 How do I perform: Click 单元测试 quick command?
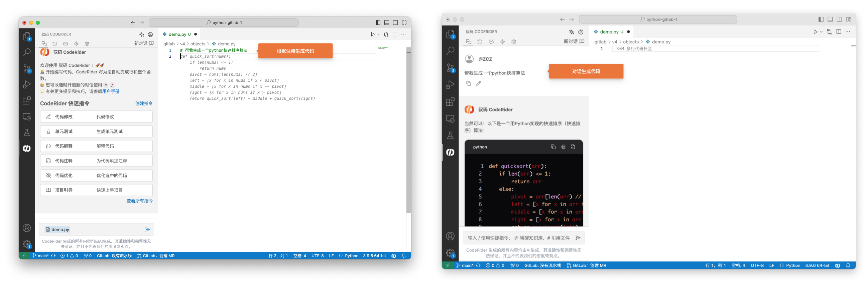click(96, 131)
